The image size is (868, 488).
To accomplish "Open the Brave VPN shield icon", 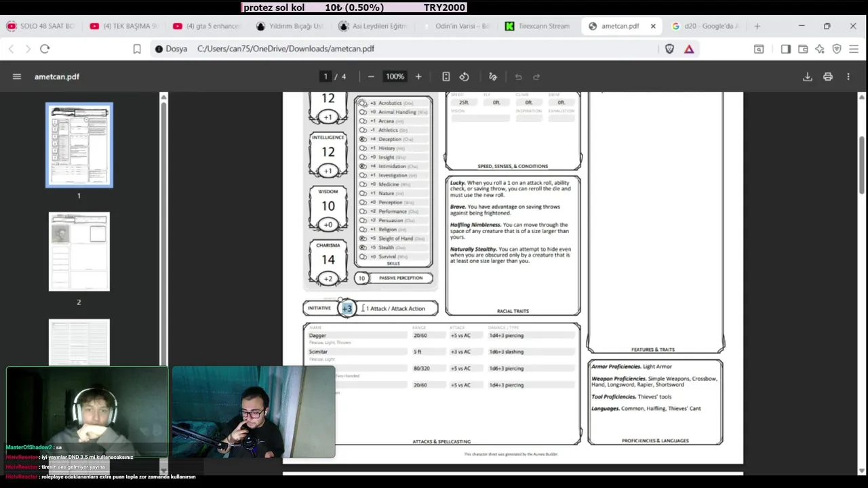I will tap(837, 49).
